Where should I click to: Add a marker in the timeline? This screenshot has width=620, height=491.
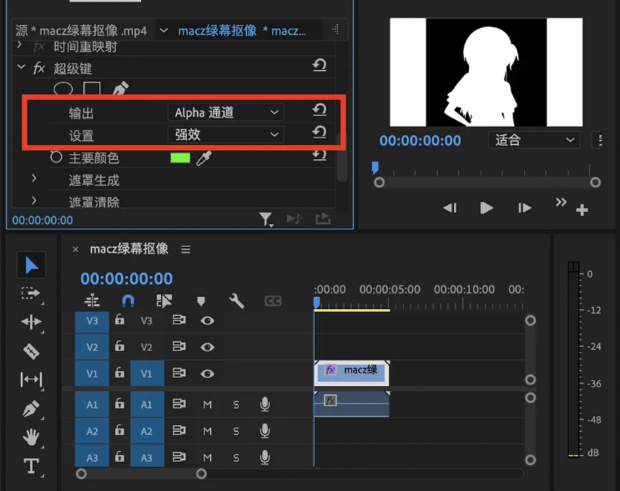pyautogui.click(x=201, y=301)
